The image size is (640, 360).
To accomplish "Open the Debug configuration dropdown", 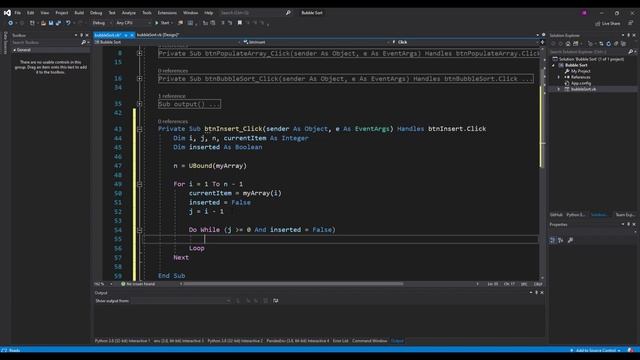I will tap(102, 23).
